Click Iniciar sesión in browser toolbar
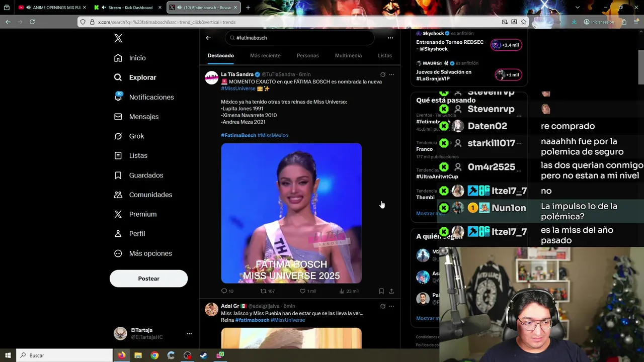This screenshot has height=362, width=644. [599, 22]
